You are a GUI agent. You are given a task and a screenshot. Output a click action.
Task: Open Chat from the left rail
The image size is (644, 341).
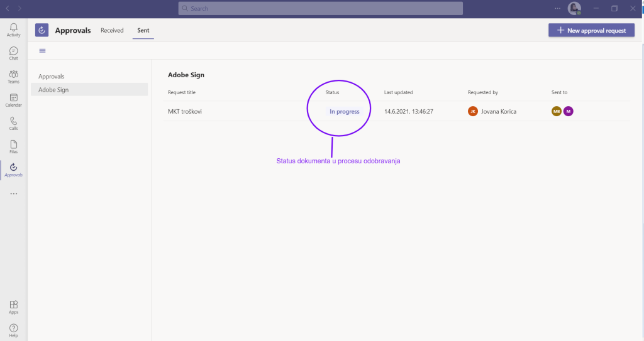click(13, 53)
